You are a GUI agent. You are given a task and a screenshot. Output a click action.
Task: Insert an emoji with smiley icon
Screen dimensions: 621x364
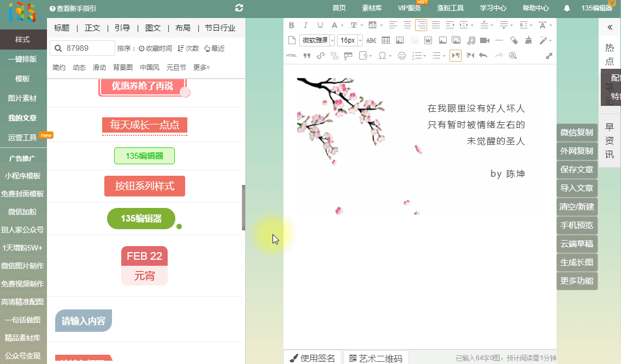[402, 55]
